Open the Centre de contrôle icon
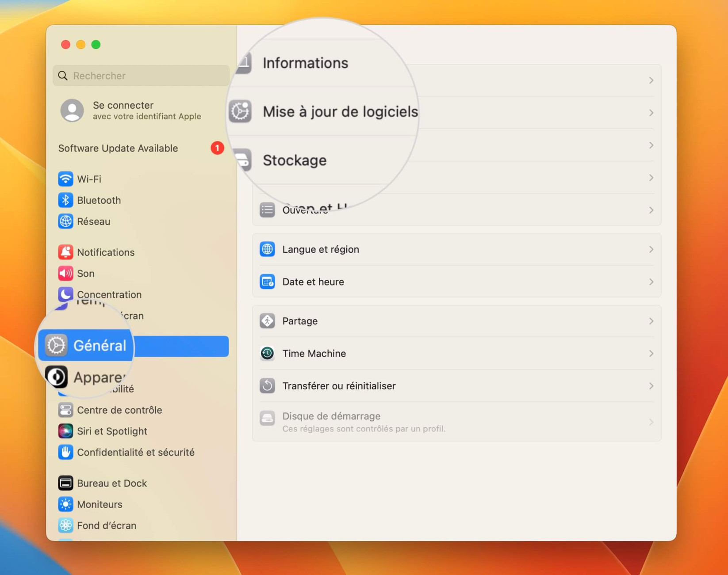Viewport: 728px width, 575px height. [x=65, y=410]
